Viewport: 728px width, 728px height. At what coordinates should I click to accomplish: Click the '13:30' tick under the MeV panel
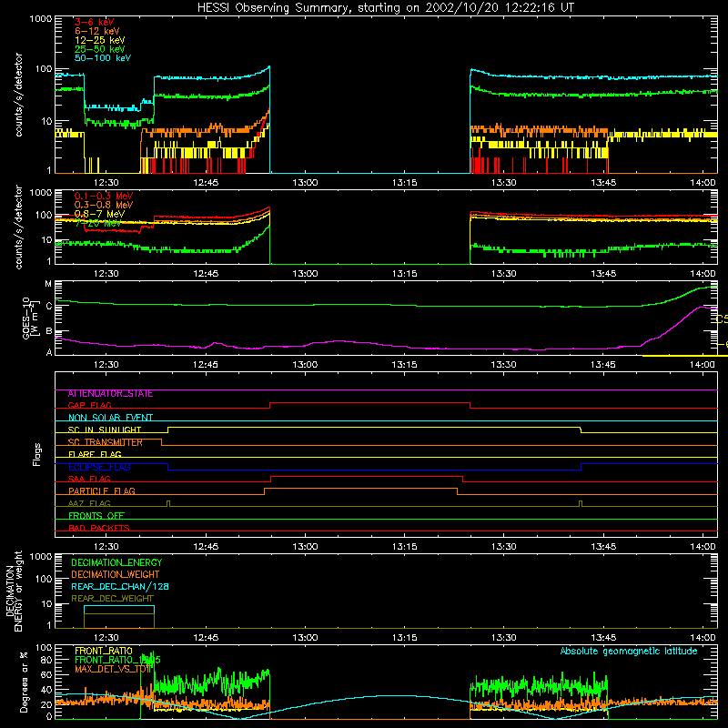coord(504,274)
